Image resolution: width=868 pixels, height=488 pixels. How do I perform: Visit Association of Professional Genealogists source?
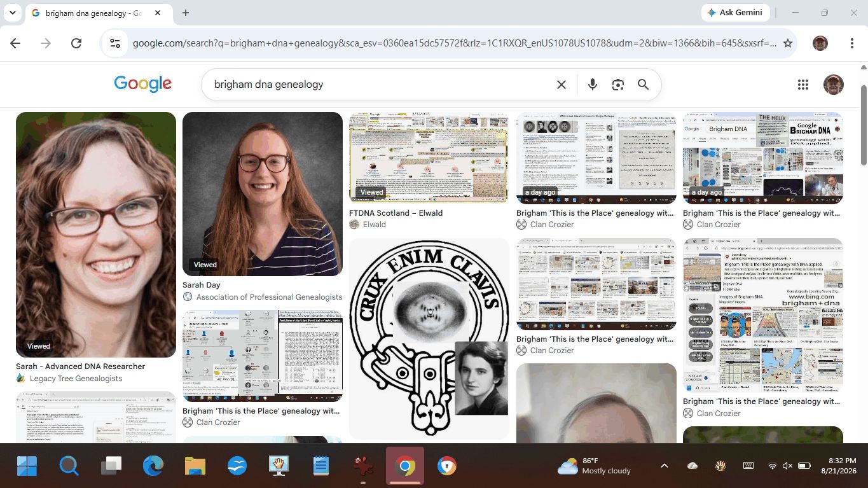tap(263, 297)
